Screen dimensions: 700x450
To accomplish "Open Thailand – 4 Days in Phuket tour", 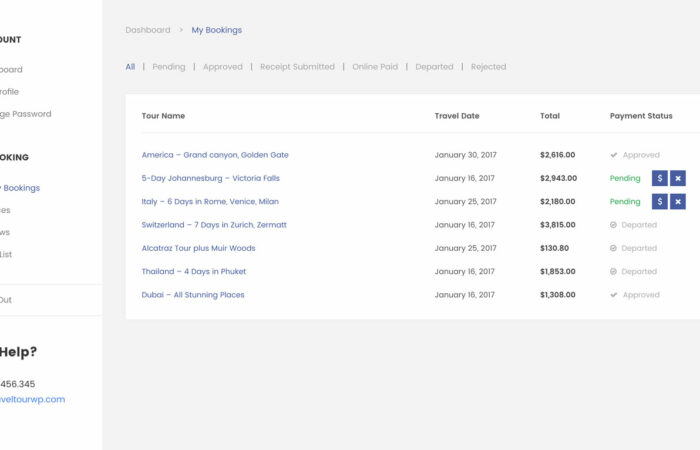I will 193,271.
